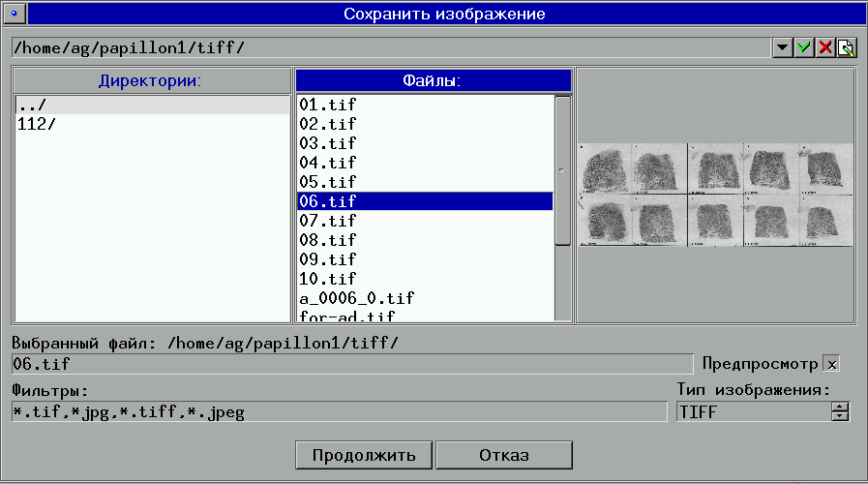Select file 08.tif in the list
Viewport: 868px width, 484px height.
pos(425,240)
